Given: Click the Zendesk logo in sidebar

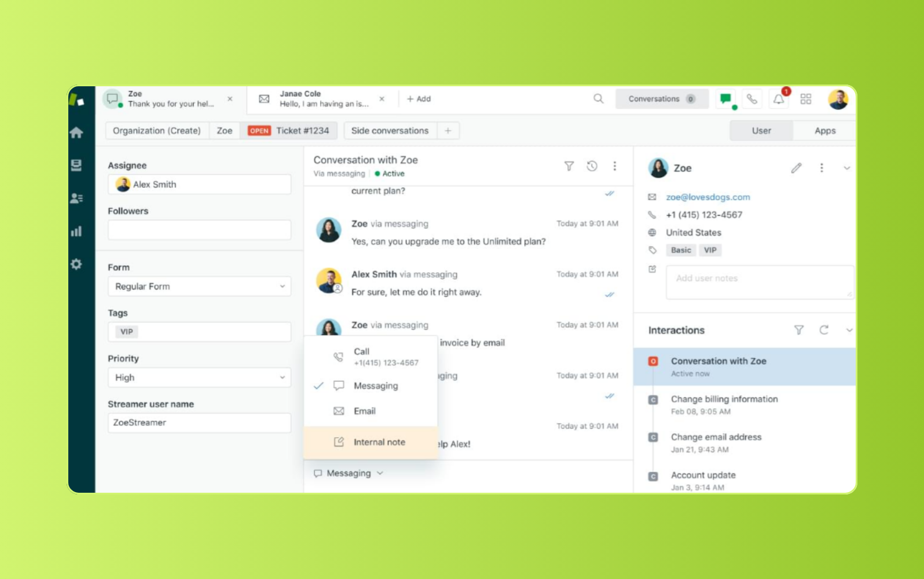Looking at the screenshot, I should [76, 100].
